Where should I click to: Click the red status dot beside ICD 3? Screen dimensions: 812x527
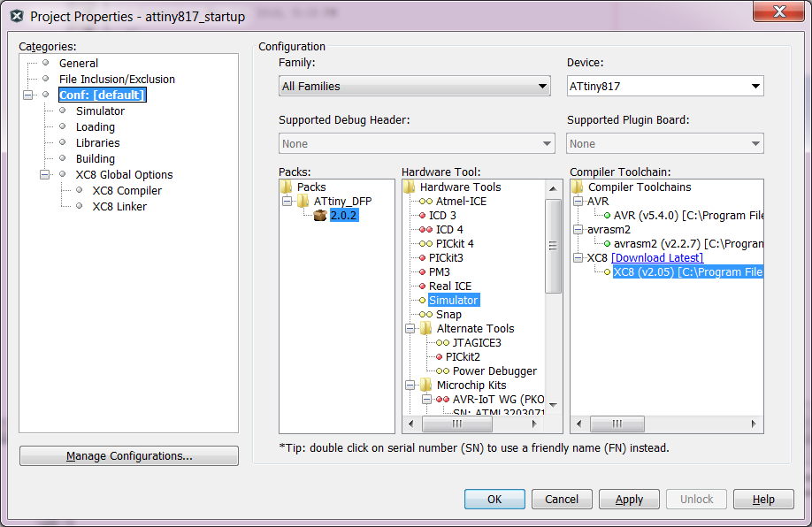(422, 216)
